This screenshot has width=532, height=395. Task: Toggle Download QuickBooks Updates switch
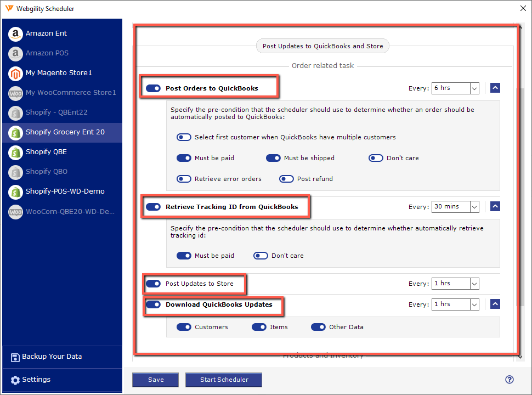pos(153,304)
